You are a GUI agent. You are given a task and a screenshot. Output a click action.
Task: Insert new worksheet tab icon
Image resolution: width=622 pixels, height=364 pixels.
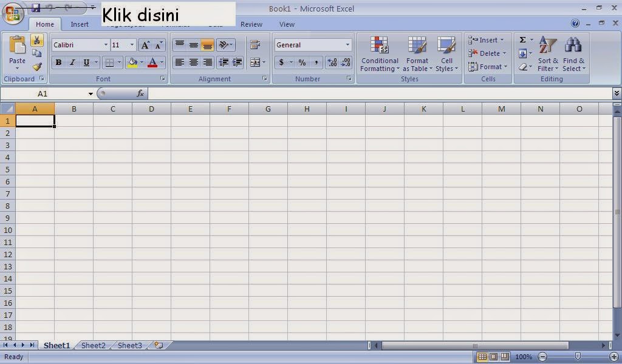159,345
